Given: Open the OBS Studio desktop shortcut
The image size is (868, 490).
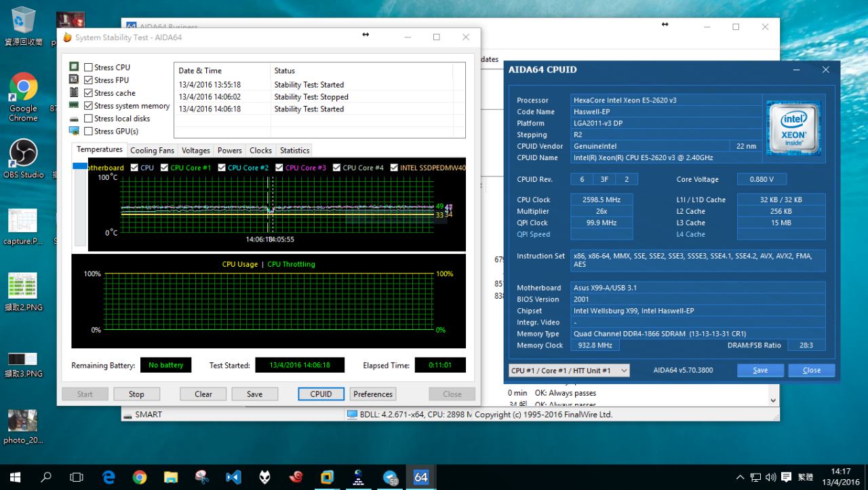Looking at the screenshot, I should pyautogui.click(x=23, y=159).
